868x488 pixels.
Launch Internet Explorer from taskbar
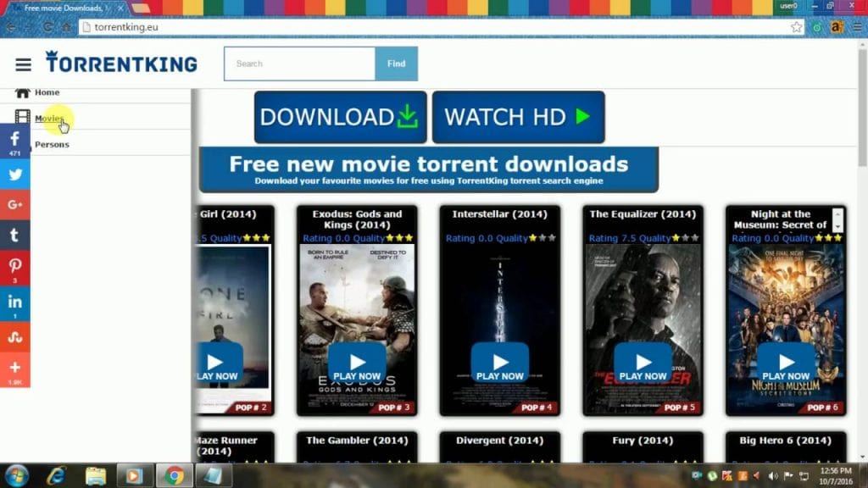click(x=57, y=476)
